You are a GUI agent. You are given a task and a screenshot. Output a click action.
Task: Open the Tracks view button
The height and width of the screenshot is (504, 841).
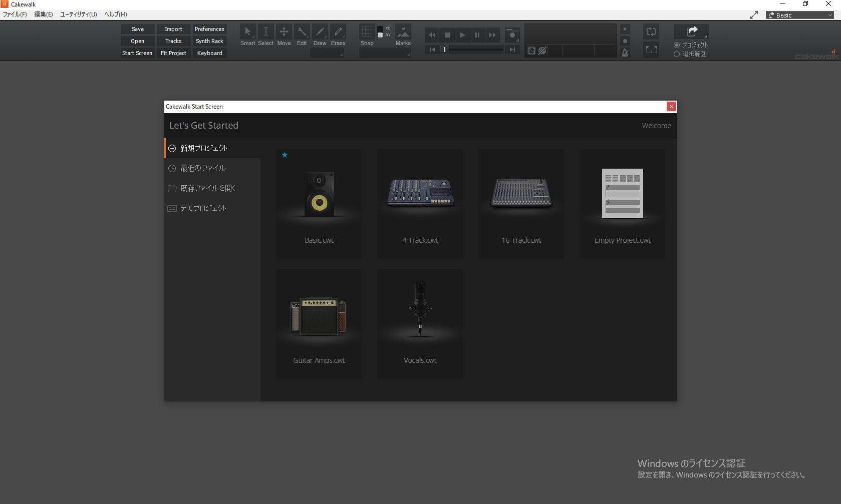coord(174,41)
